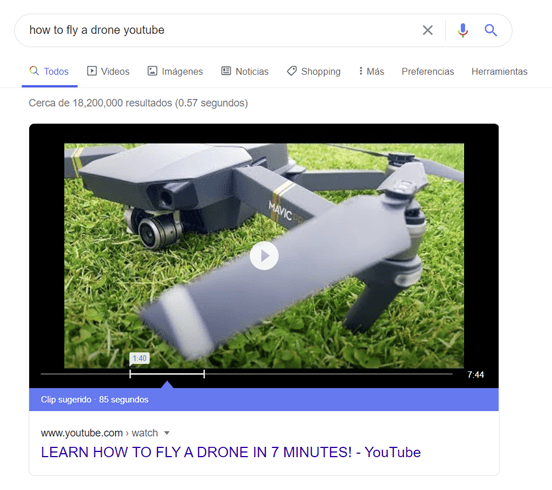
Task: Open Herramientas search tools
Action: point(499,71)
